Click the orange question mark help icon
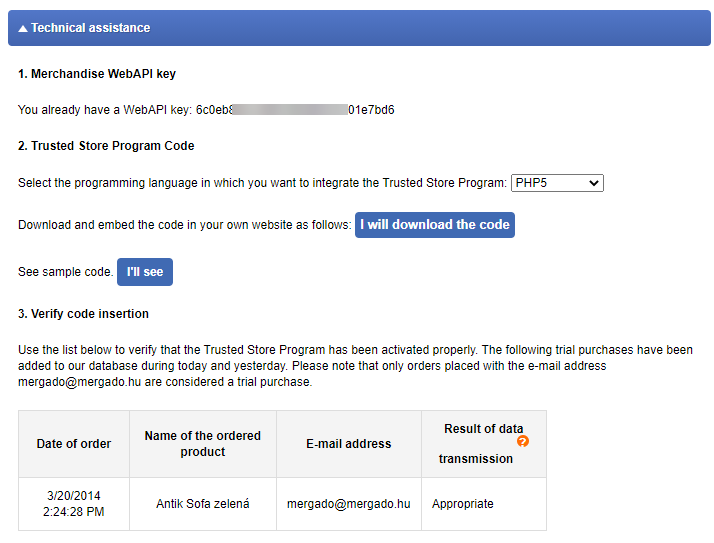Screen dimensions: 714x543 [523, 441]
